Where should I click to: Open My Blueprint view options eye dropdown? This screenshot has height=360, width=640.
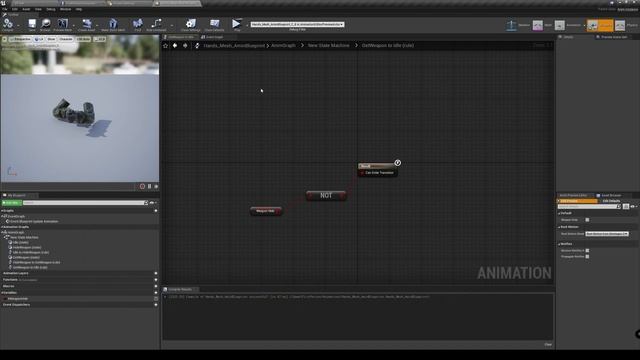[x=153, y=203]
